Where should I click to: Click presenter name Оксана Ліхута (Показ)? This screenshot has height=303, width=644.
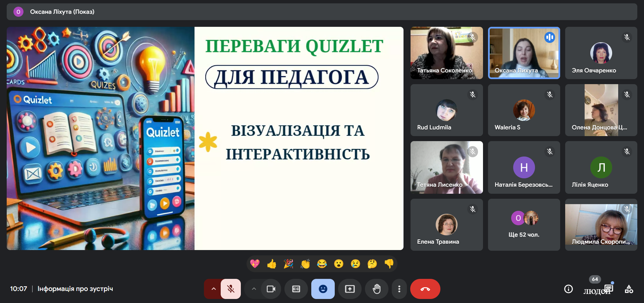[62, 12]
